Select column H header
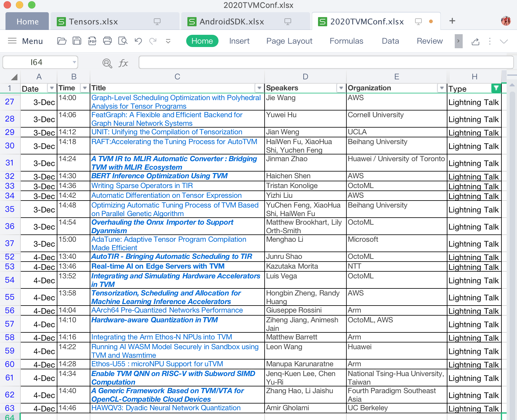This screenshot has height=420, width=517. 474,77
